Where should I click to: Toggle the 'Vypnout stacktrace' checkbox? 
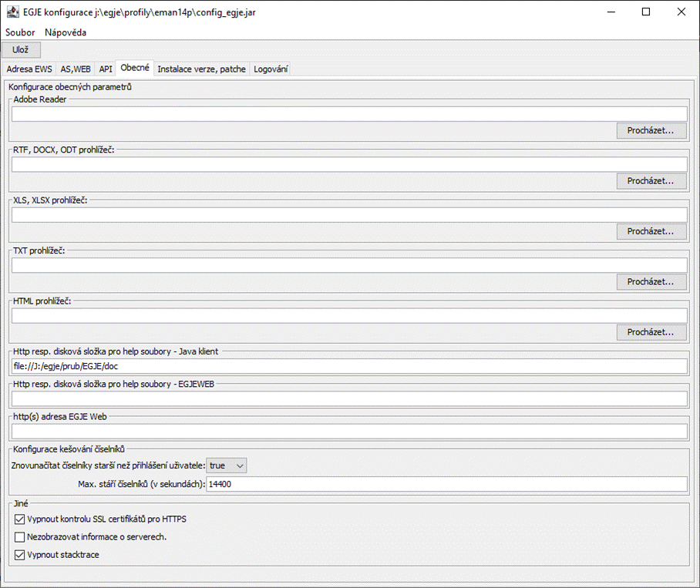[x=20, y=555]
